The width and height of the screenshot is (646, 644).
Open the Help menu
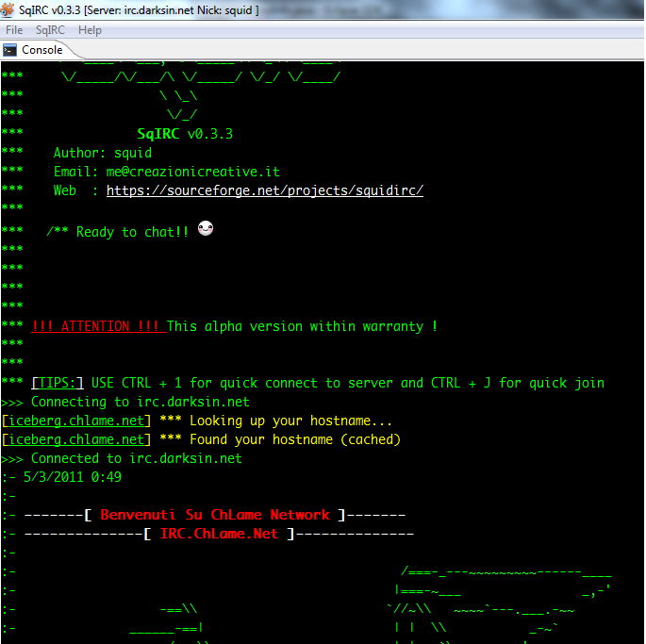[x=90, y=30]
